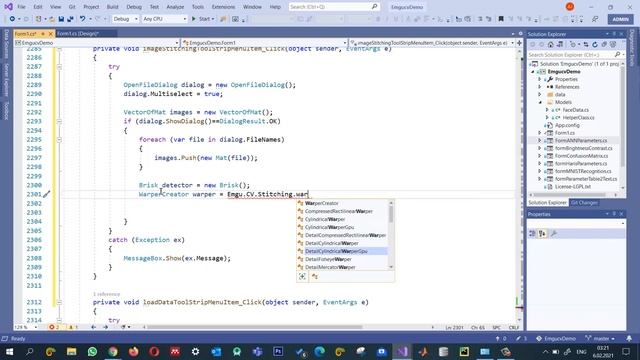The height and width of the screenshot is (360, 640).
Task: Click the bookmark toggle icon in toolbar
Action: pyautogui.click(x=501, y=19)
